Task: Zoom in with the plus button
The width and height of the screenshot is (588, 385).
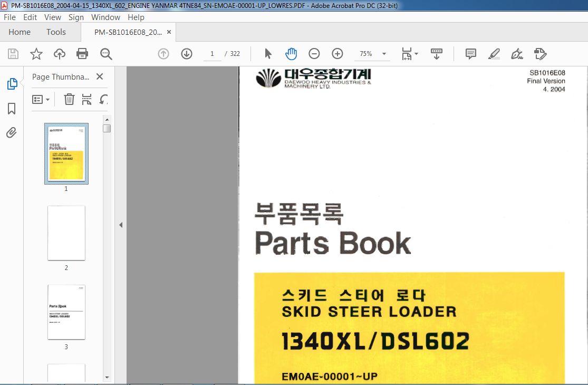Action: [x=338, y=54]
